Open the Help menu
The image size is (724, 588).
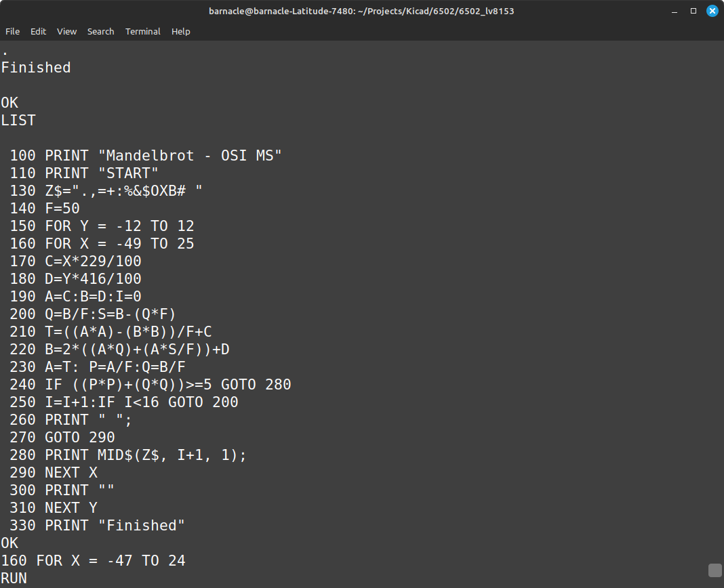tap(180, 32)
